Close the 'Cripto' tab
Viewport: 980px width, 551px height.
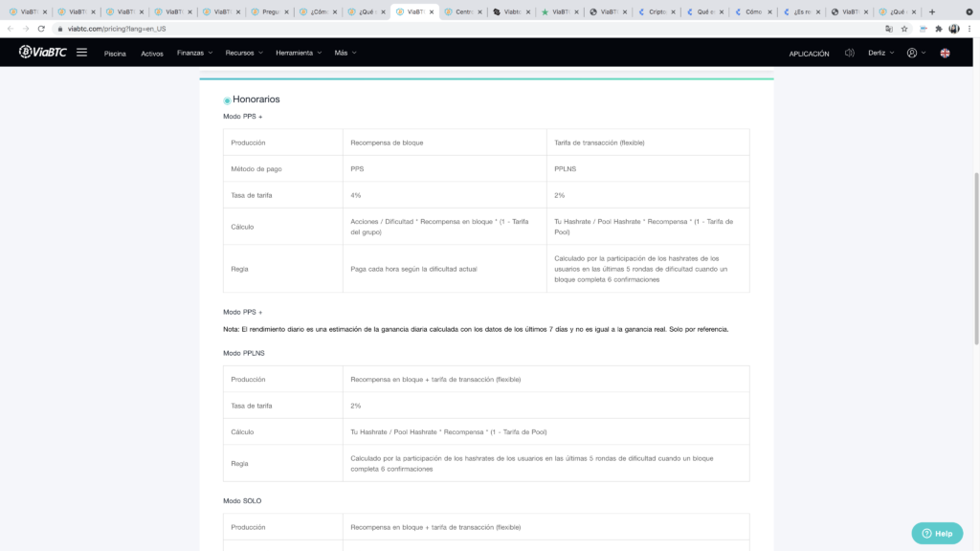[673, 11]
